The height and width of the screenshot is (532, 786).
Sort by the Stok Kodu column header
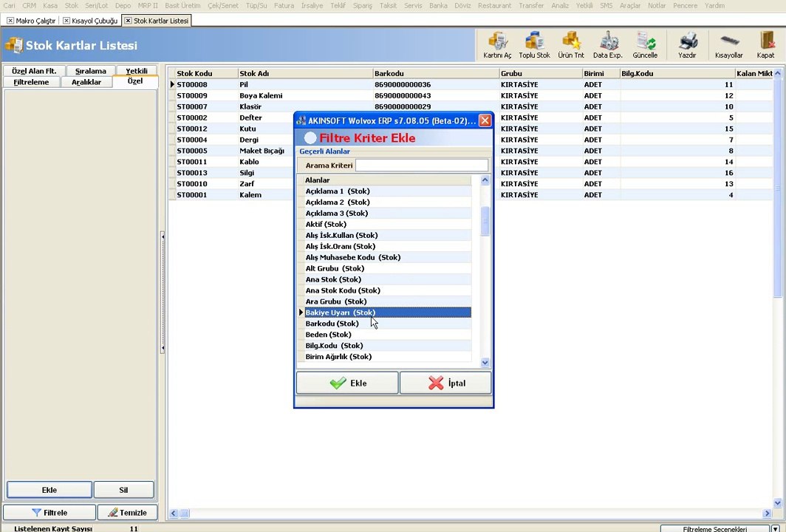pyautogui.click(x=207, y=73)
